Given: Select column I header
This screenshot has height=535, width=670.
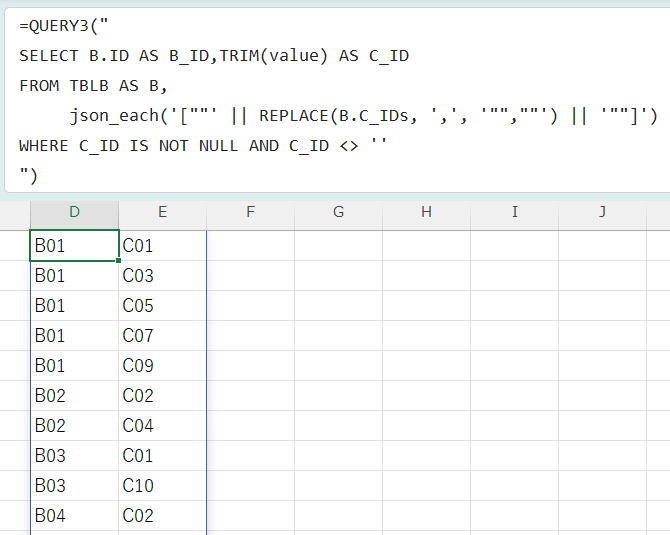Looking at the screenshot, I should tap(514, 212).
